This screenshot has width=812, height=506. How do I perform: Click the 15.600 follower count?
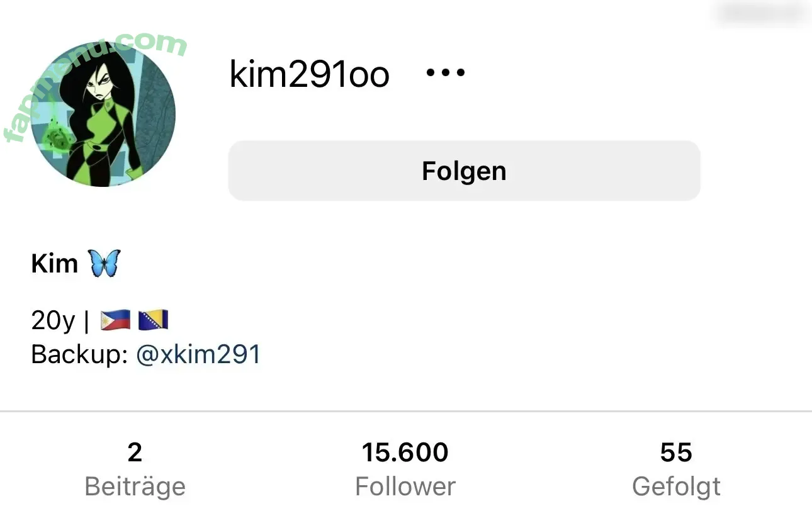click(405, 453)
